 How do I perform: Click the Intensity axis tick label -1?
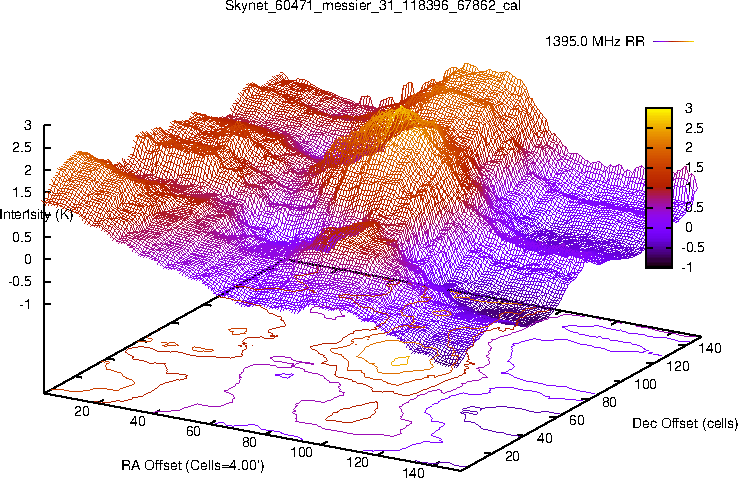(x=25, y=304)
